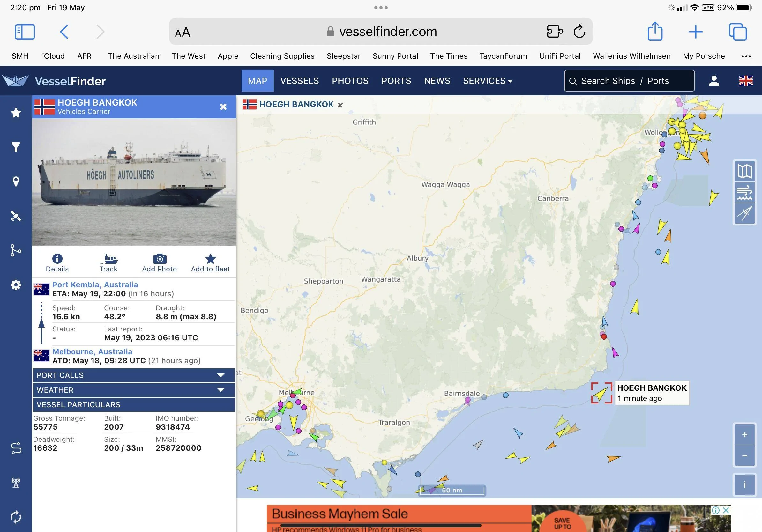
Task: Click Add Photo camera icon
Action: [159, 263]
